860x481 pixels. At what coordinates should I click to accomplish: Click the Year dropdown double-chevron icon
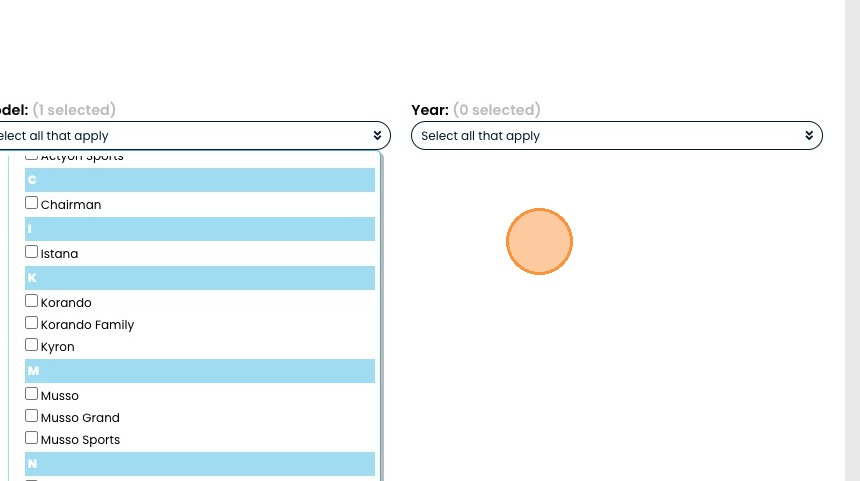pos(809,136)
